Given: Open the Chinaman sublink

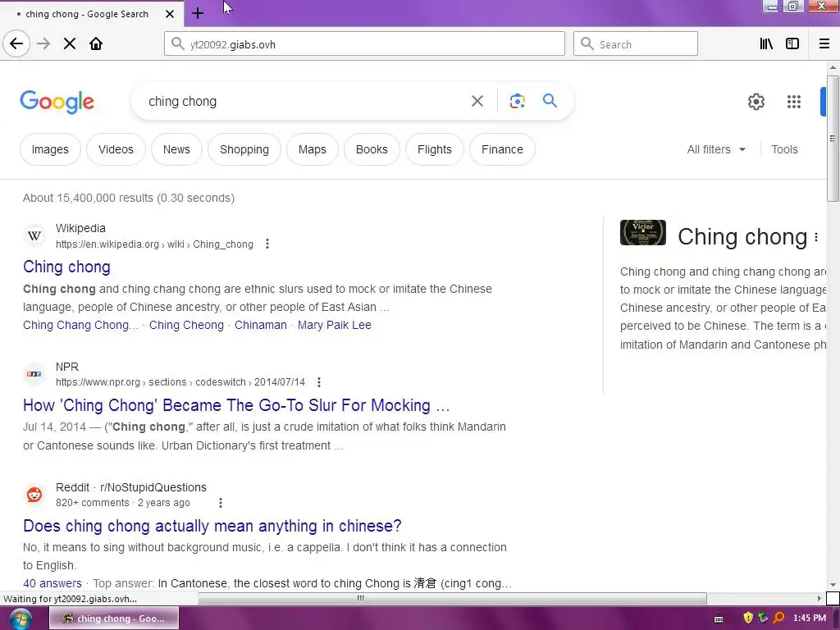Looking at the screenshot, I should [260, 325].
